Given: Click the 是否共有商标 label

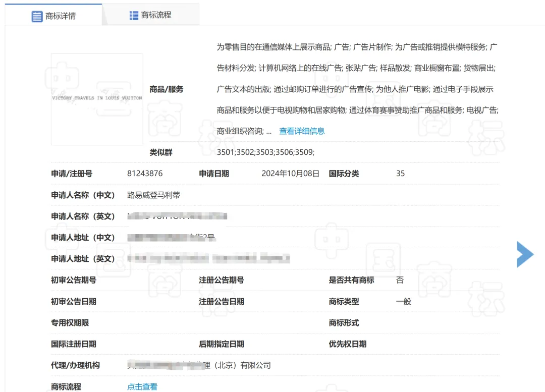Looking at the screenshot, I should [351, 280].
